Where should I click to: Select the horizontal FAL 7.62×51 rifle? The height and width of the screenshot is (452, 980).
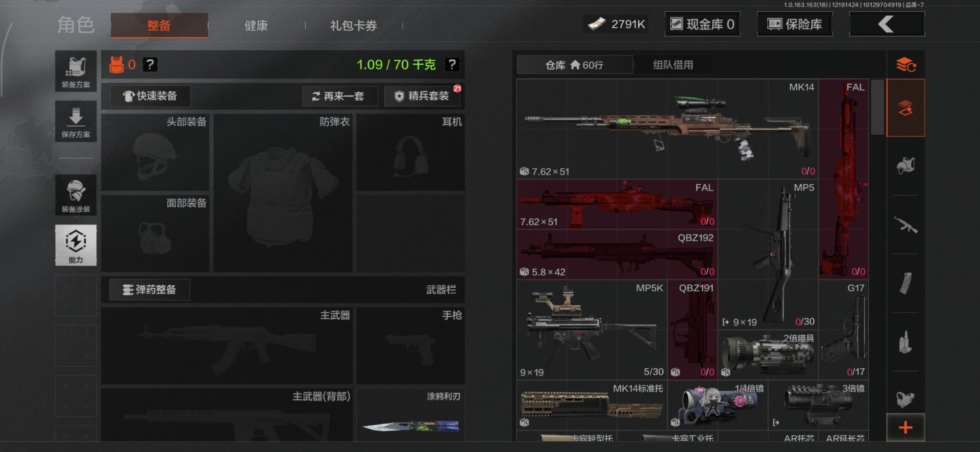[x=618, y=204]
